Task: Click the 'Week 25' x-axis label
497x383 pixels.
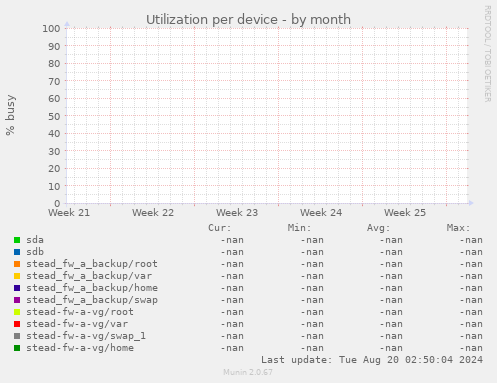Action: pos(405,213)
